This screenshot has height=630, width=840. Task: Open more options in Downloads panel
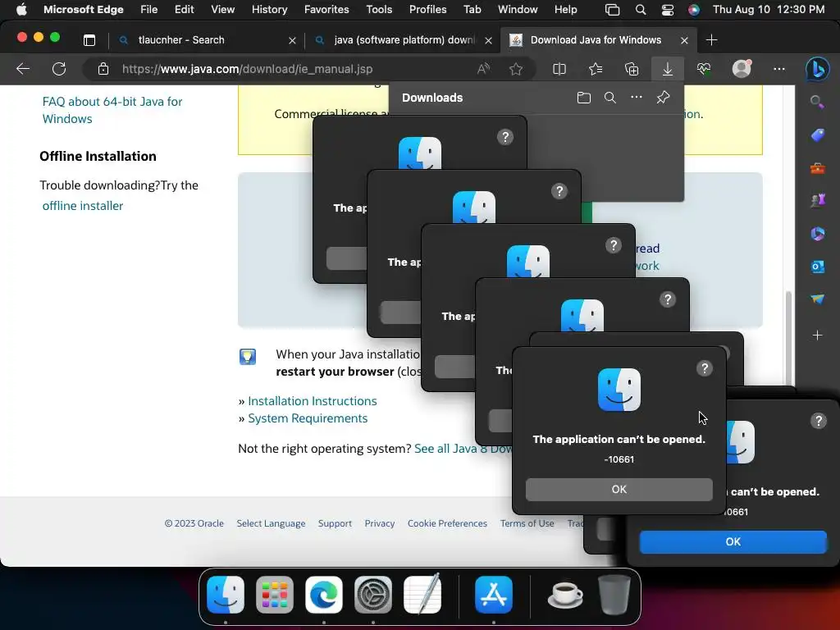(637, 98)
